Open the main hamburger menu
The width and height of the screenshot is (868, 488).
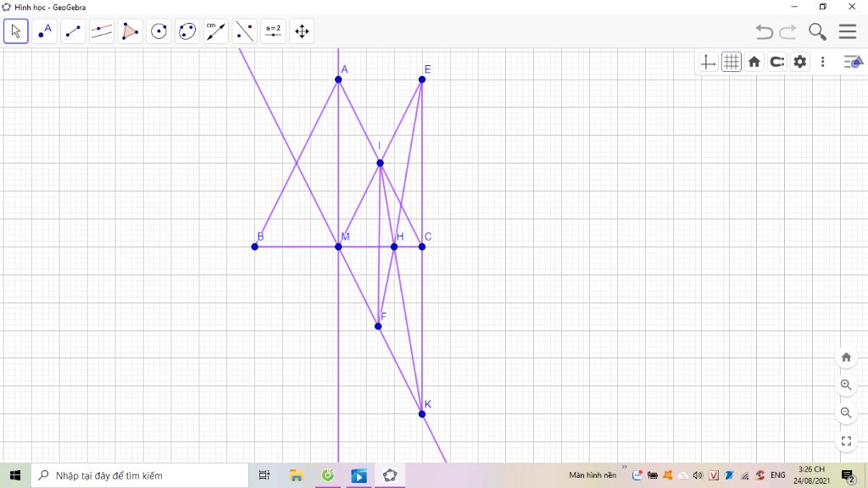pos(848,31)
